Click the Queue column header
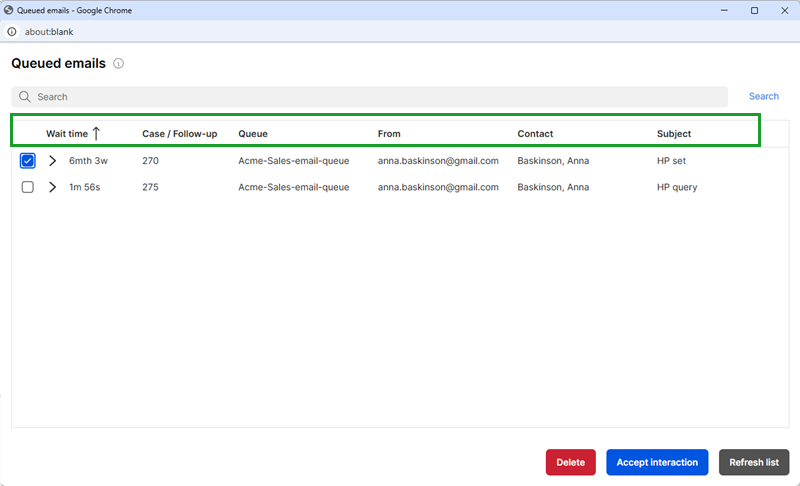The height and width of the screenshot is (486, 800). pyautogui.click(x=253, y=134)
